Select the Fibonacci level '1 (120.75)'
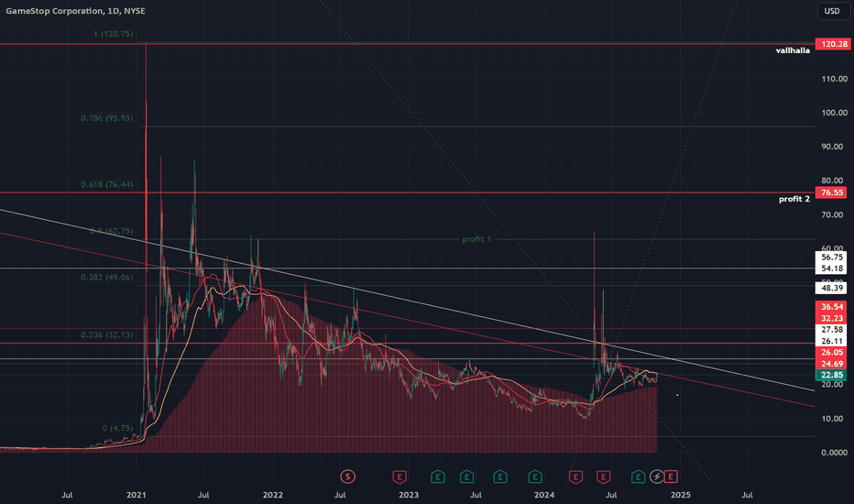Viewport: 854px width, 504px height. click(x=113, y=34)
